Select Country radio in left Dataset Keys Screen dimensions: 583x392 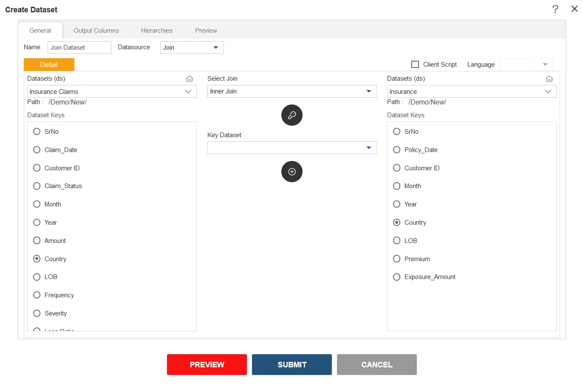37,259
